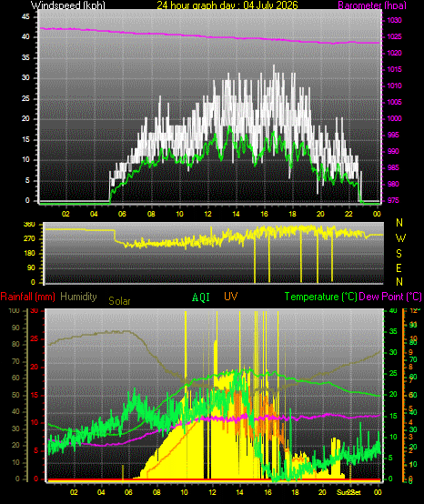This screenshot has width=424, height=504.
Task: Click the Windspeed (kph) axis title
Action: coord(68,5)
